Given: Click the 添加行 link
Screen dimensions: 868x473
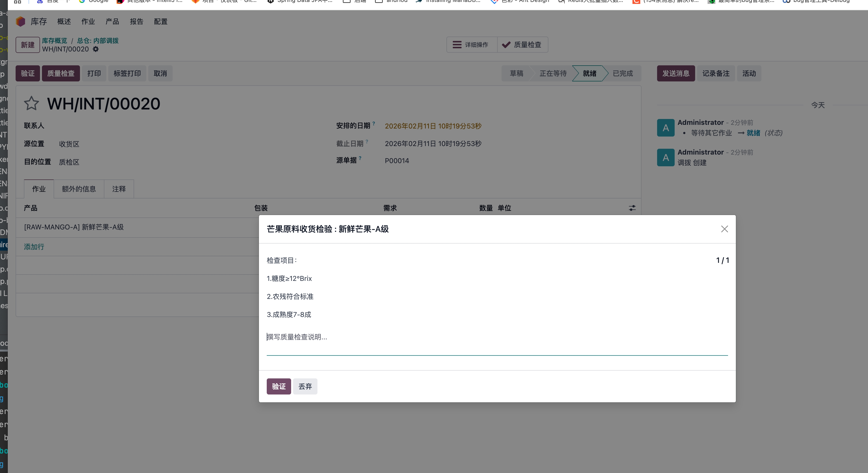Looking at the screenshot, I should 34,246.
